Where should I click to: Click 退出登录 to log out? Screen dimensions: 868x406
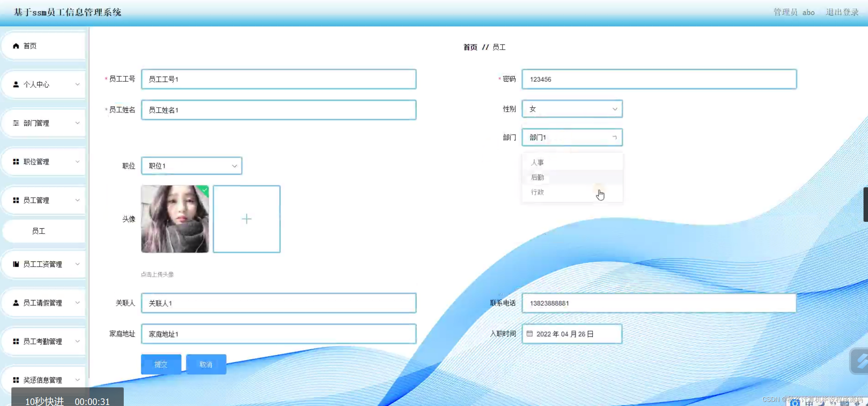(x=842, y=12)
